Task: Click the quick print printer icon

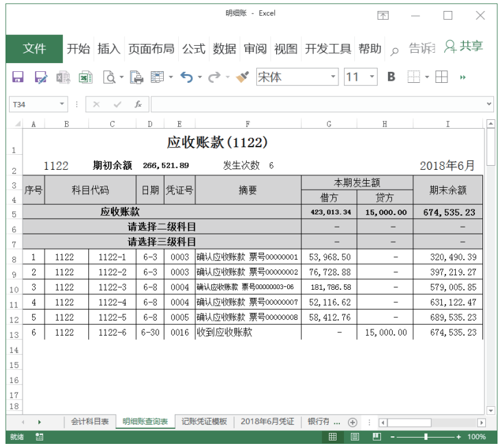Action: pos(136,77)
